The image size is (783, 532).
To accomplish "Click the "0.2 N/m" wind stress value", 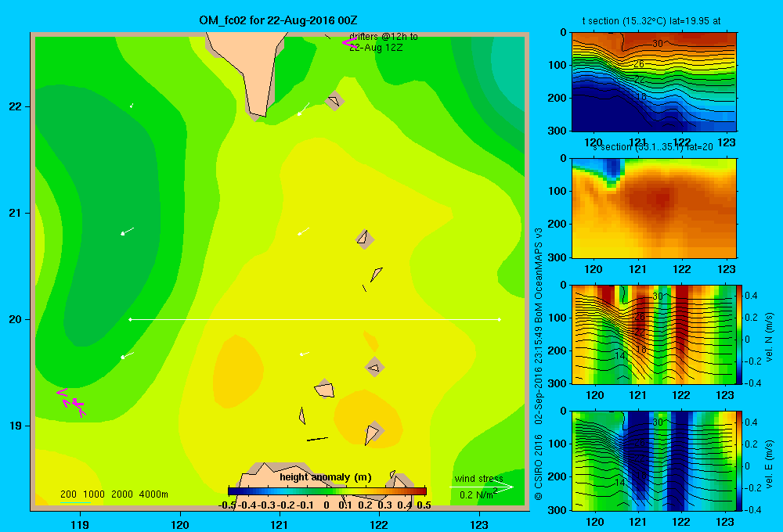I will (x=476, y=495).
